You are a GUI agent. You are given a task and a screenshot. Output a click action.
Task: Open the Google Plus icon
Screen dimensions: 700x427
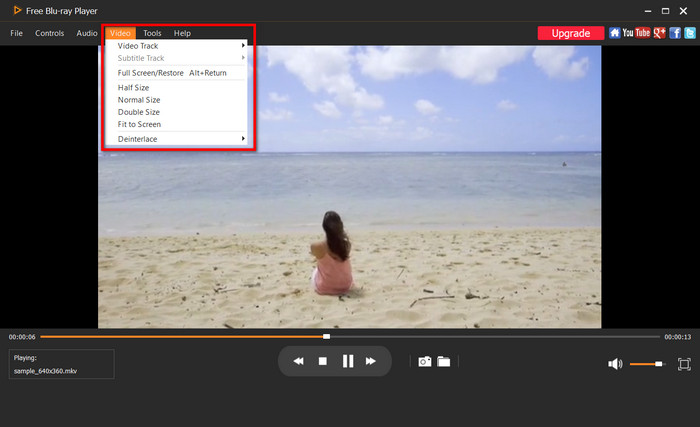[659, 33]
